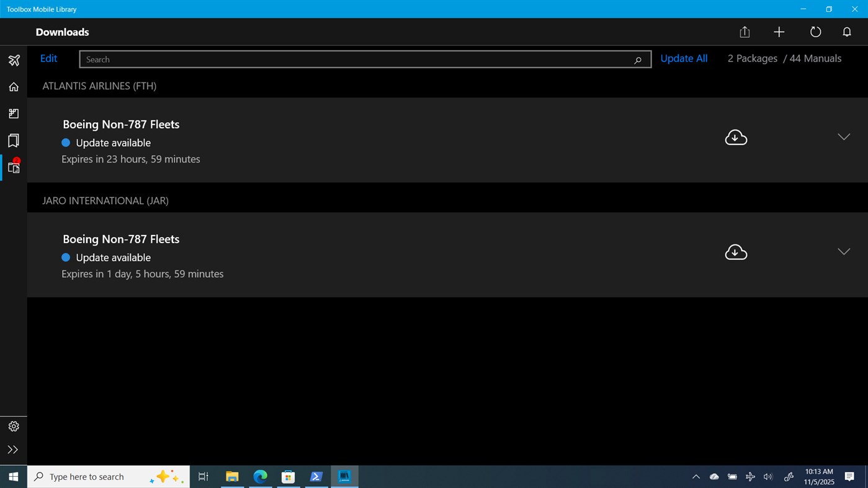Open Copilot from the Windows taskbar

point(166,476)
